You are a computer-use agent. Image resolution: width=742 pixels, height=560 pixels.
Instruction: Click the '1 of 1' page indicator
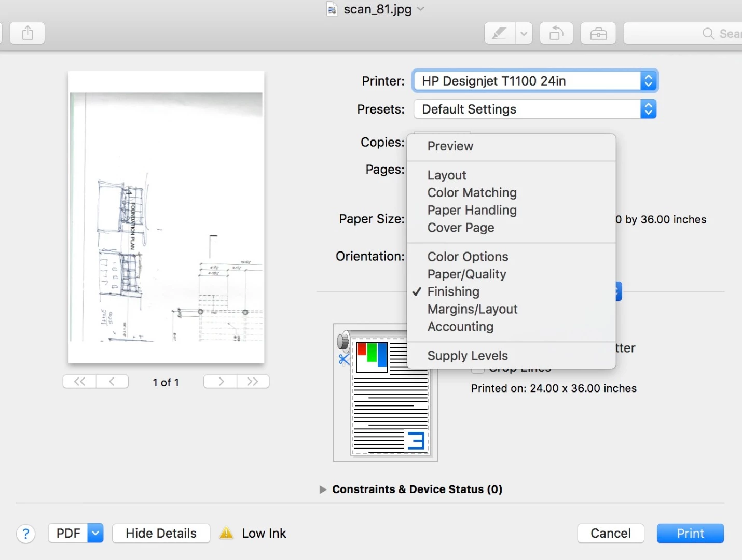click(x=166, y=382)
